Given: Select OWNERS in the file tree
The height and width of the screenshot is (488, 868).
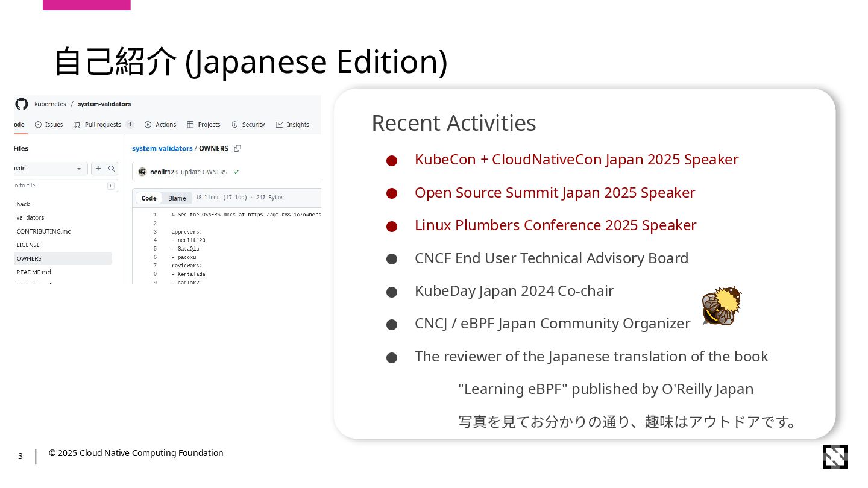Looking at the screenshot, I should coord(63,258).
